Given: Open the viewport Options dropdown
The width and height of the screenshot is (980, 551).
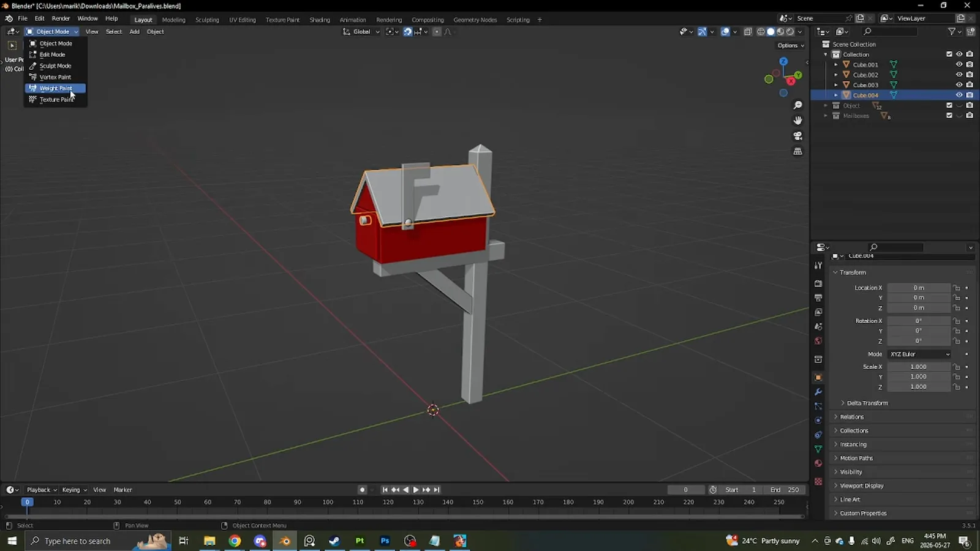Looking at the screenshot, I should pyautogui.click(x=791, y=45).
